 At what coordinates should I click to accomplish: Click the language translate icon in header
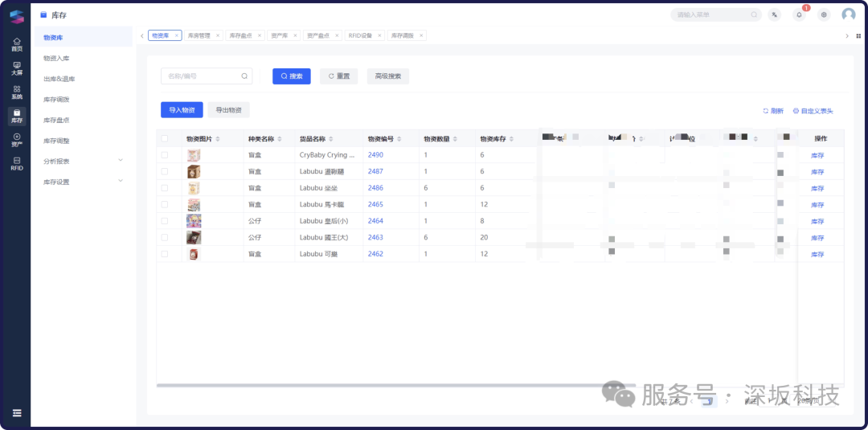tap(775, 15)
